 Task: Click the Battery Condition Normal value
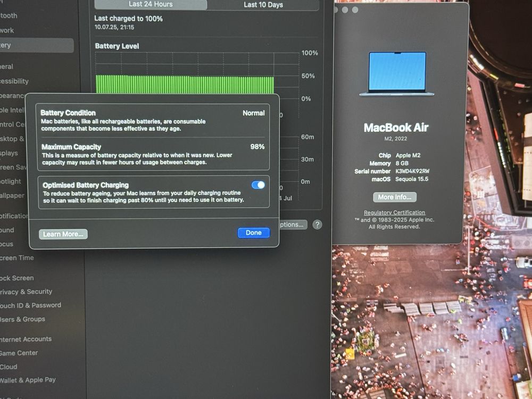(x=253, y=113)
